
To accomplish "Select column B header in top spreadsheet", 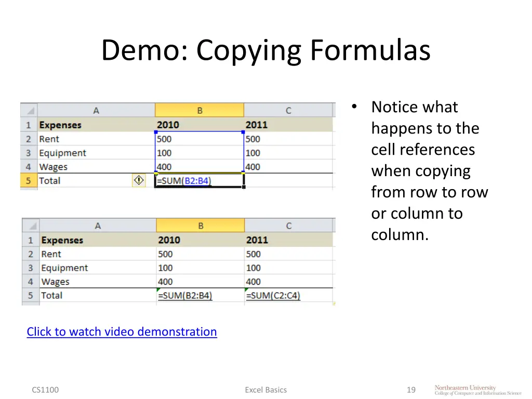I will tap(199, 111).
